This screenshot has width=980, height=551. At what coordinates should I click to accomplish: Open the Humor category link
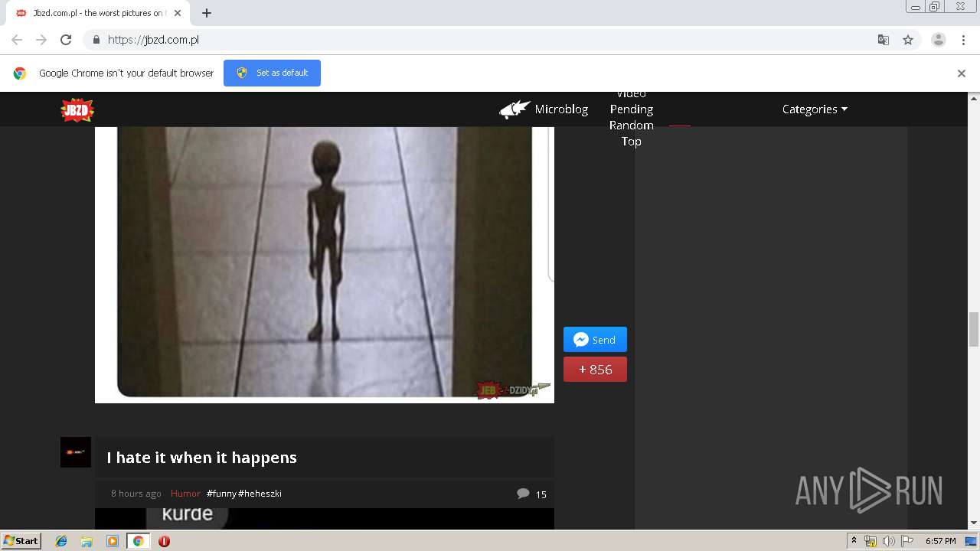point(185,494)
